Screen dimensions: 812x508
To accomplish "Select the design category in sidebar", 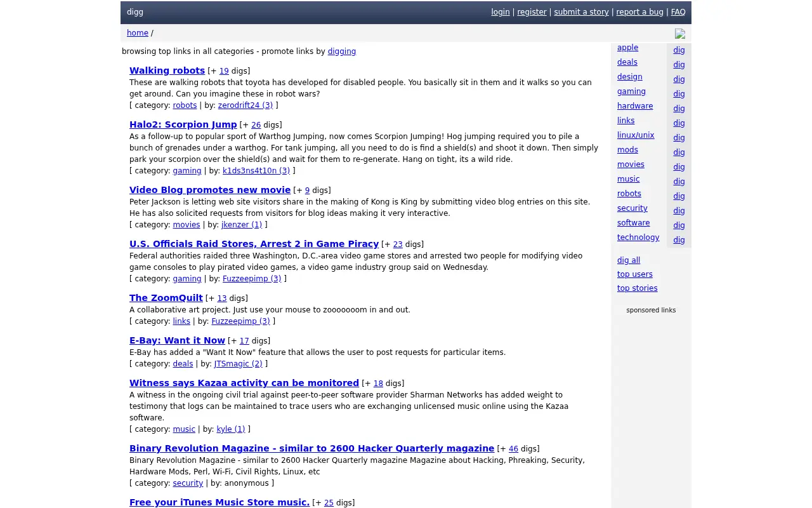I will 630,77.
